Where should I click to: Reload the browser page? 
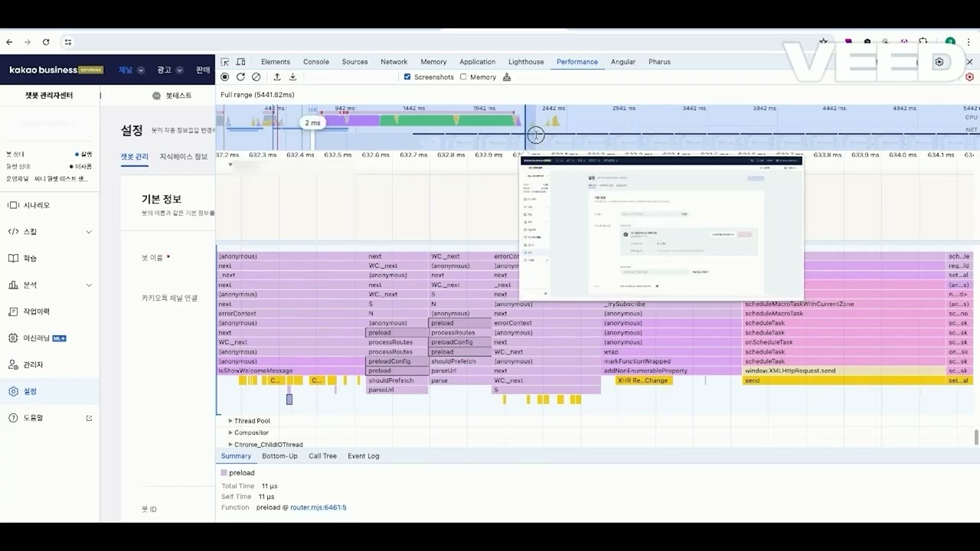click(x=46, y=42)
